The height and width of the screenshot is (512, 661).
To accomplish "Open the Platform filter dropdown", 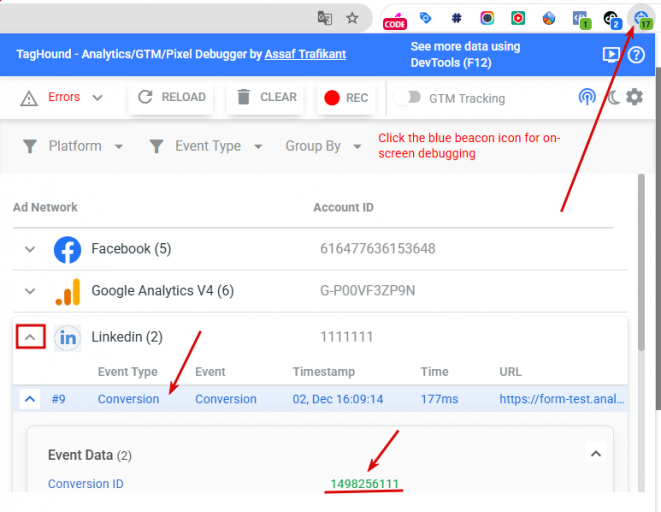I will [x=72, y=146].
